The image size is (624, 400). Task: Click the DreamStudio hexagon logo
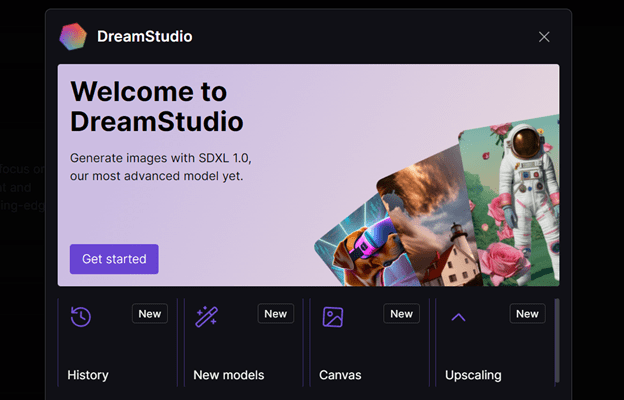click(x=73, y=37)
